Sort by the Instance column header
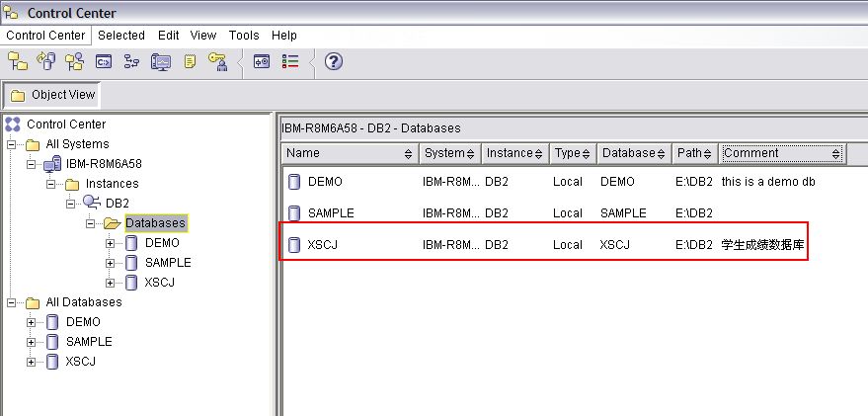 [514, 153]
